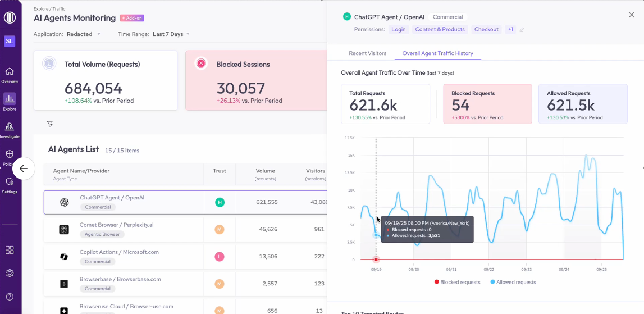Open the Explore section in sidebar
The width and height of the screenshot is (644, 314).
coord(10,102)
